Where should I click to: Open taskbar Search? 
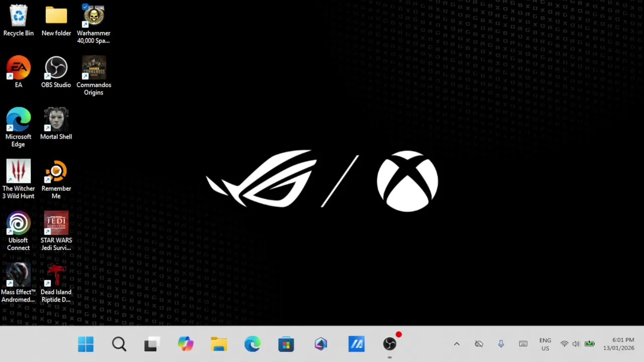click(119, 344)
